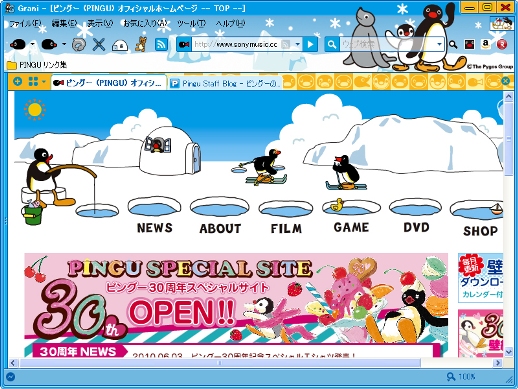Click the Pingu forward navigation icon
Image resolution: width=518 pixels, height=389 pixels.
point(49,44)
